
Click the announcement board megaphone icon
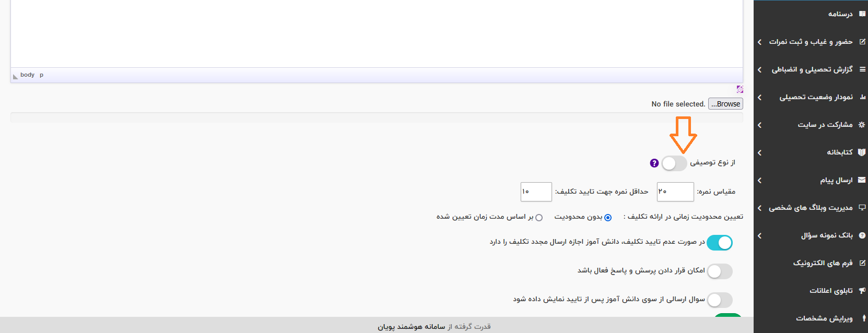pos(862,291)
